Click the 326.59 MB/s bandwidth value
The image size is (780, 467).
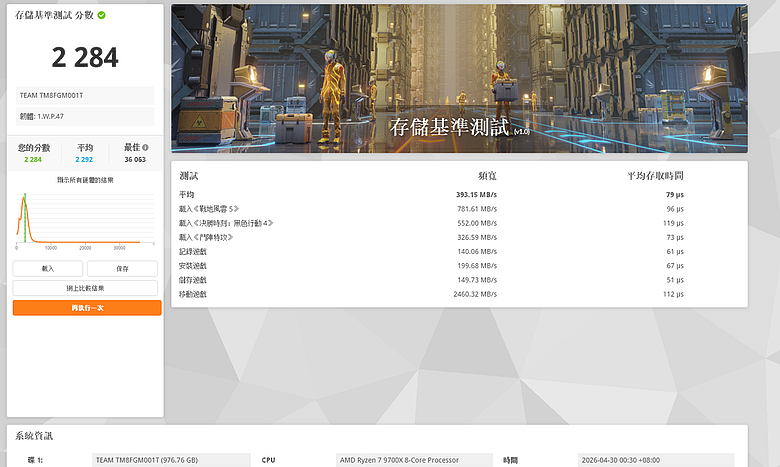click(x=477, y=237)
